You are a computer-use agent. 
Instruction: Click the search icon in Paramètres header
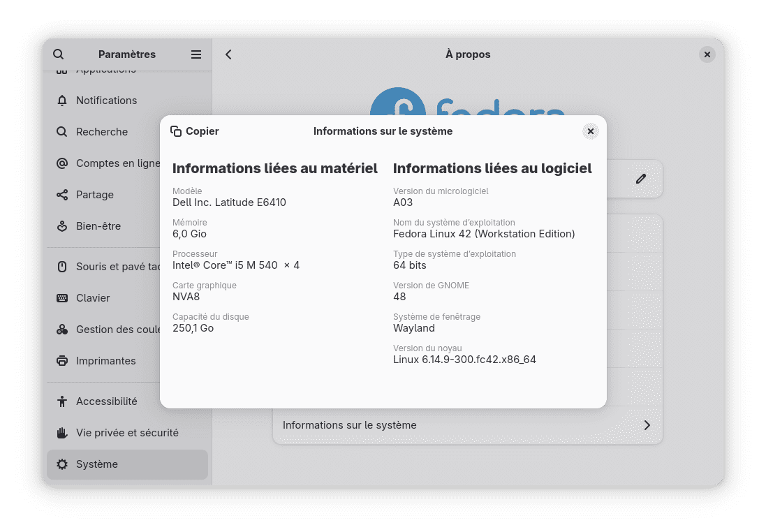point(58,54)
